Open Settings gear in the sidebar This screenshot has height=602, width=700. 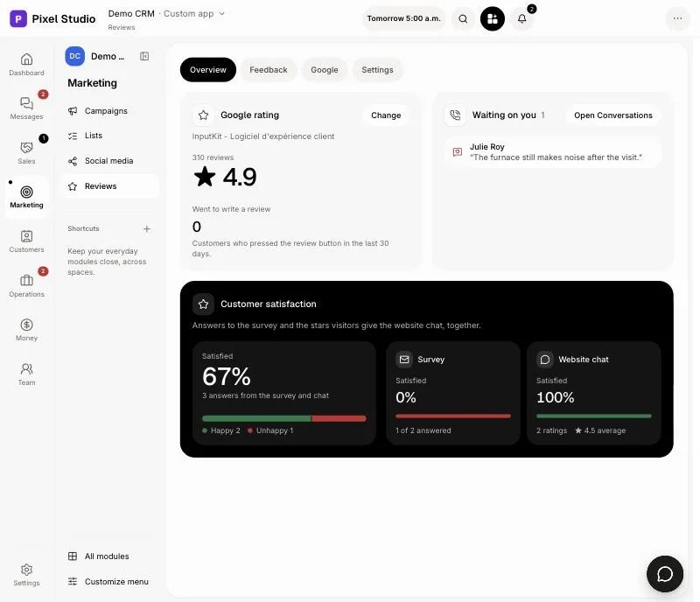click(x=26, y=575)
